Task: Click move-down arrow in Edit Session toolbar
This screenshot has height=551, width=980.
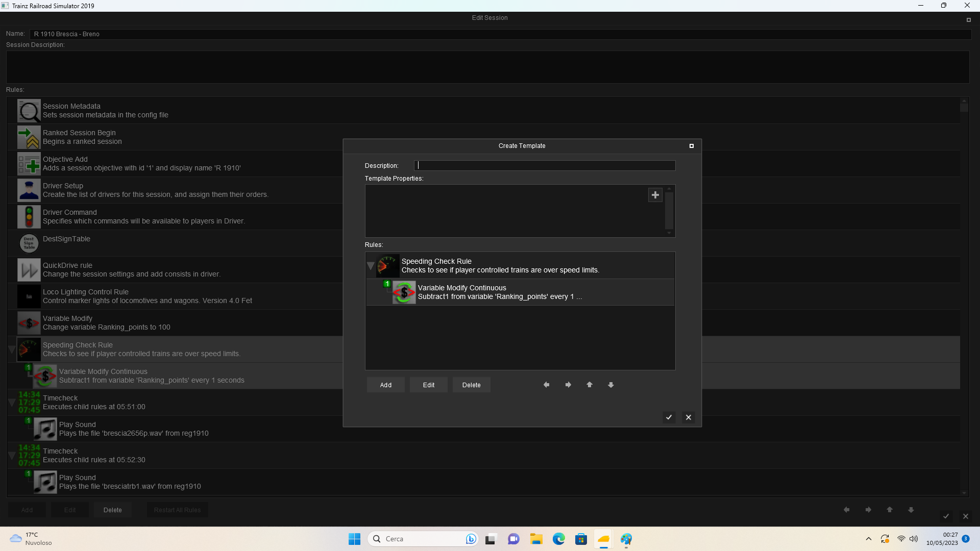Action: click(911, 510)
